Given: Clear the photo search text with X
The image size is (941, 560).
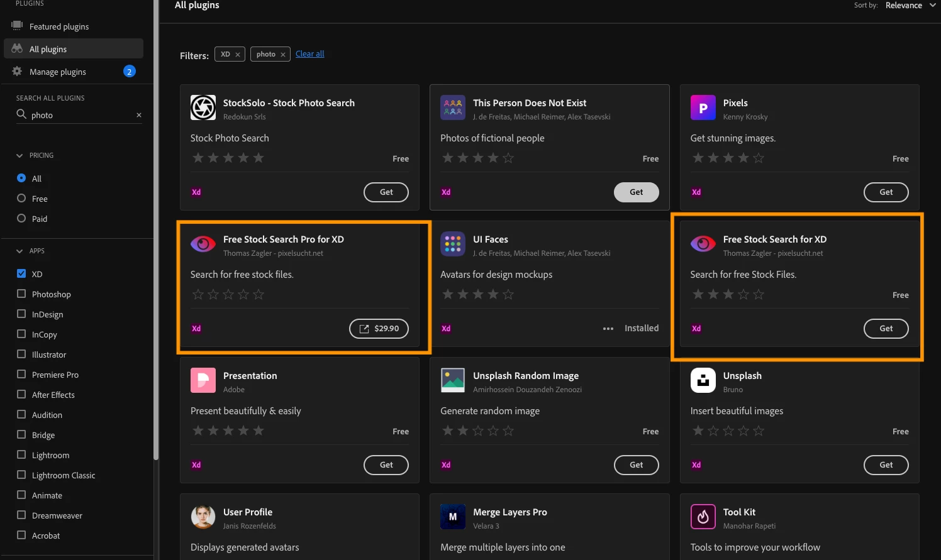Looking at the screenshot, I should (x=139, y=115).
